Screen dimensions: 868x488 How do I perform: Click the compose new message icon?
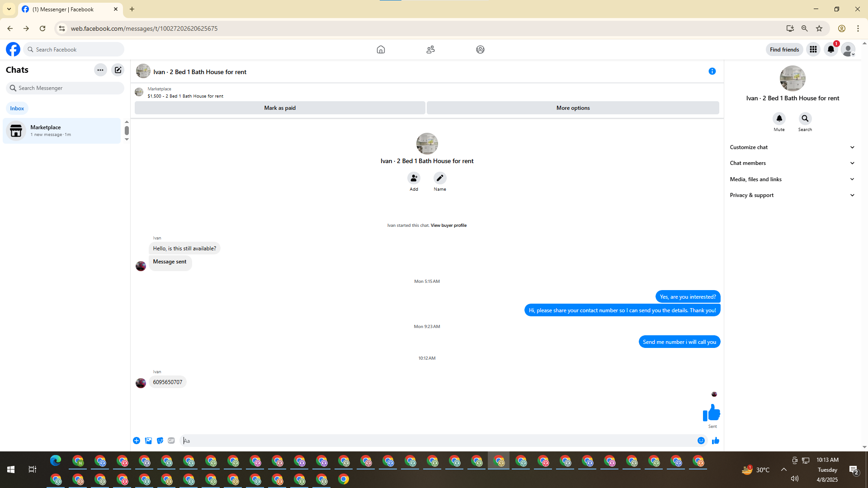[x=118, y=70]
